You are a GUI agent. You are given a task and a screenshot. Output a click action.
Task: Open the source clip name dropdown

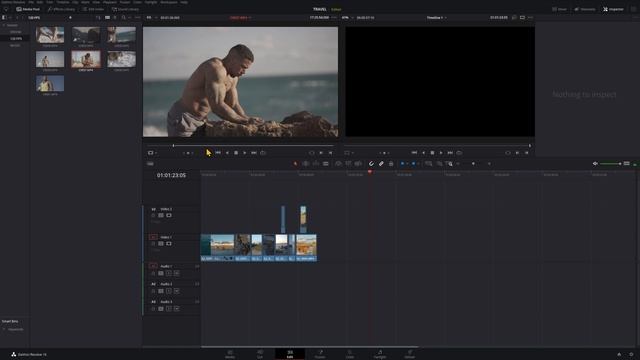pyautogui.click(x=241, y=18)
